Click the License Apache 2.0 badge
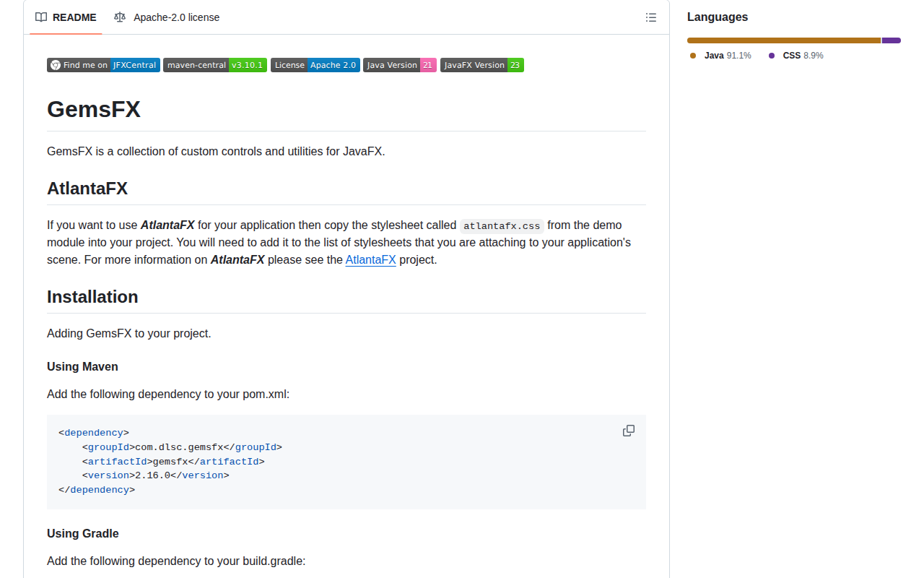The height and width of the screenshot is (578, 924). (315, 65)
